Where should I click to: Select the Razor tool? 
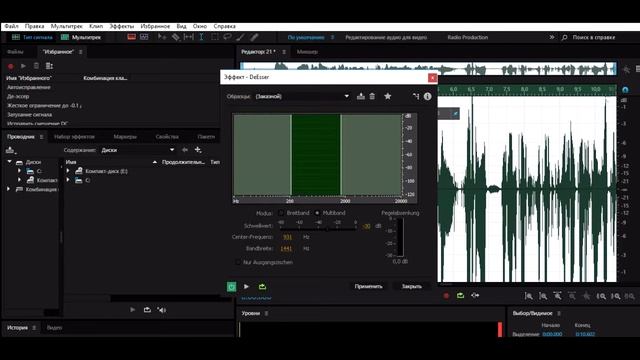click(x=175, y=37)
